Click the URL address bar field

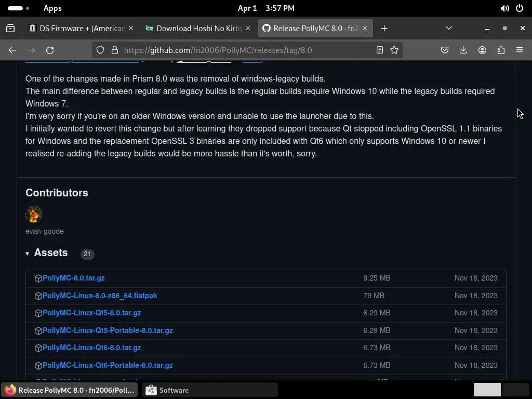click(248, 50)
